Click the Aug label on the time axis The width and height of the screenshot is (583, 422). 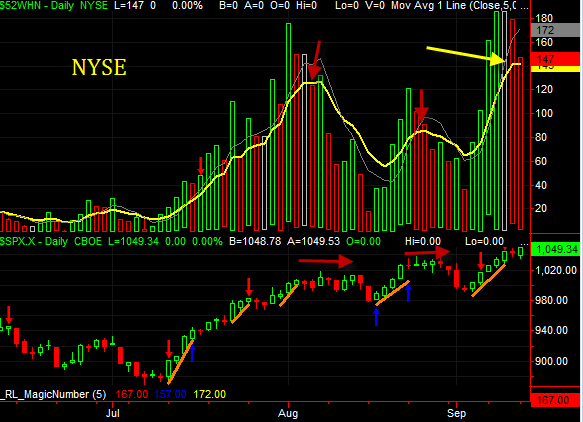tap(288, 413)
